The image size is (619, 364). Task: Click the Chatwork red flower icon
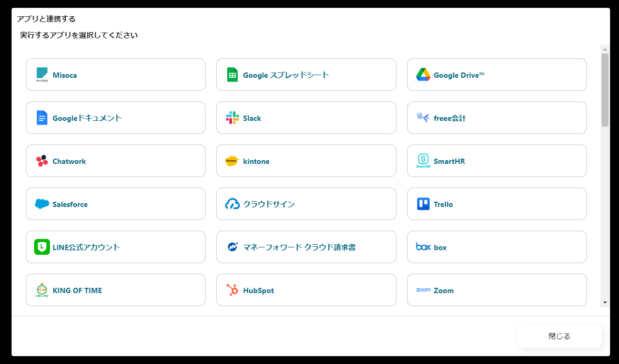(42, 161)
